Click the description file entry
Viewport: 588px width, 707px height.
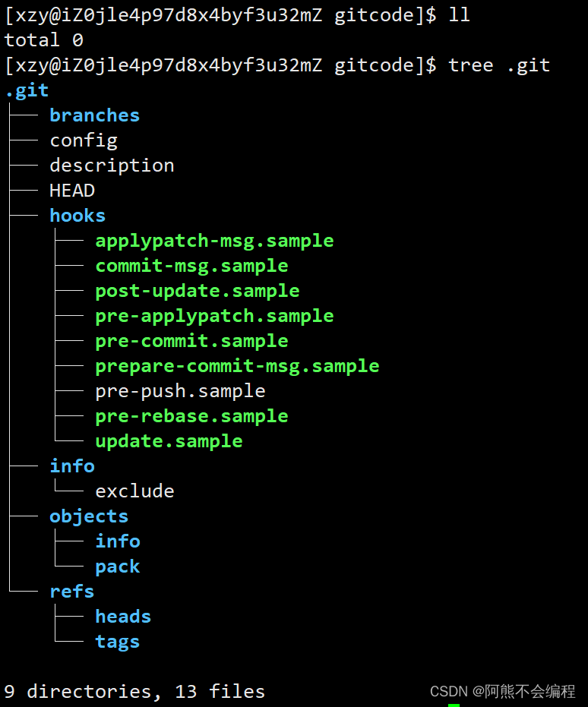[x=112, y=166]
